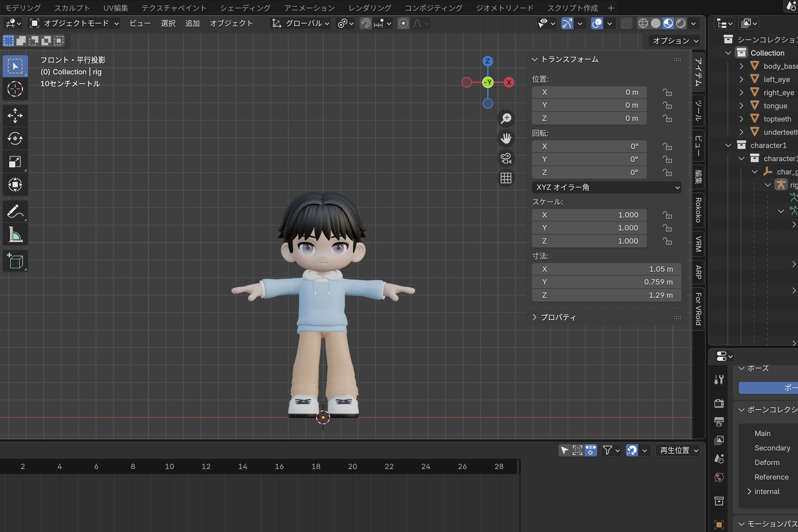Click frame 16 on the timeline
This screenshot has height=532, width=798.
pos(279,466)
